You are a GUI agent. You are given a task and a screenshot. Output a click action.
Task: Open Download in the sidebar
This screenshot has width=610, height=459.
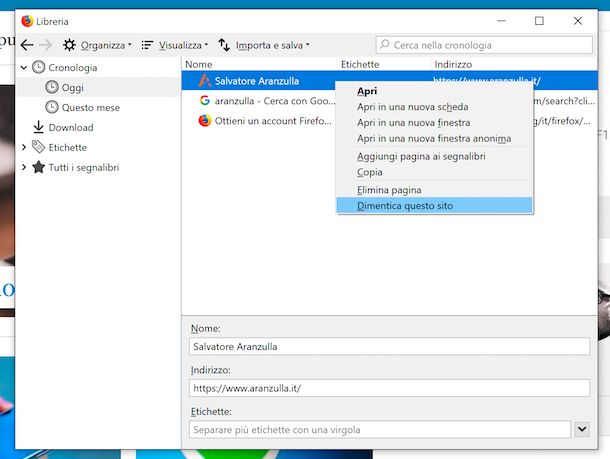coord(71,128)
